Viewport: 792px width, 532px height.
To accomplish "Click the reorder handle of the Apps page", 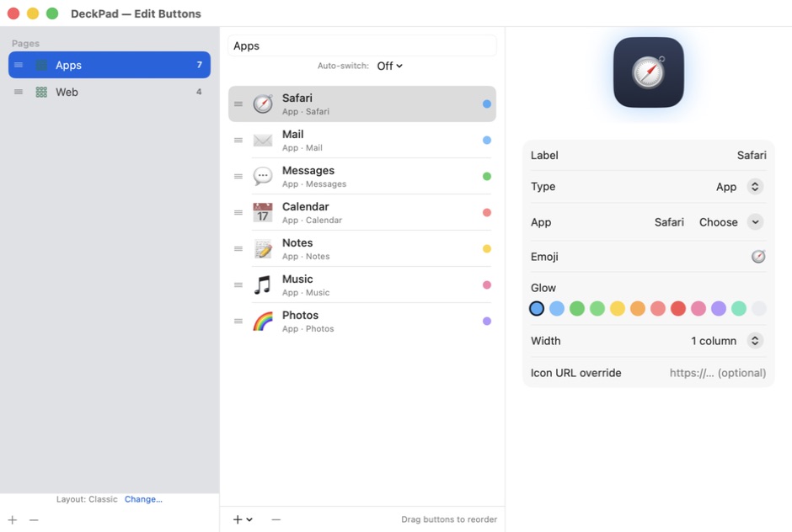I will 19,65.
